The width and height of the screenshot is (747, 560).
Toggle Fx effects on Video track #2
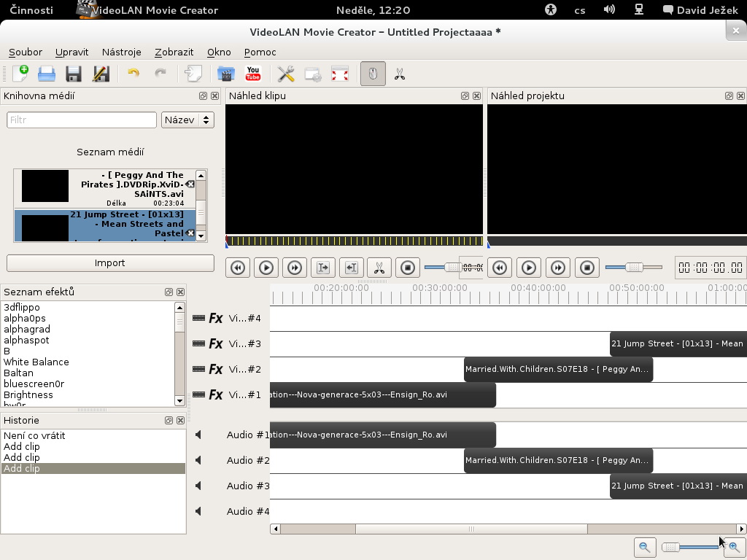pos(216,369)
